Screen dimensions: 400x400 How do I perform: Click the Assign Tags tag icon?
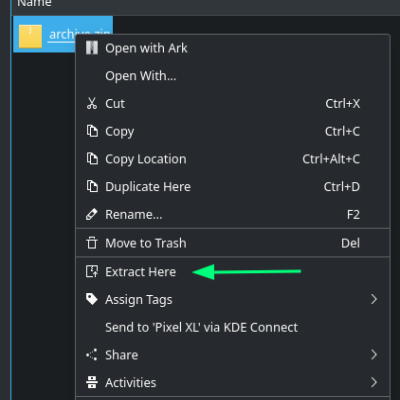[x=92, y=299]
